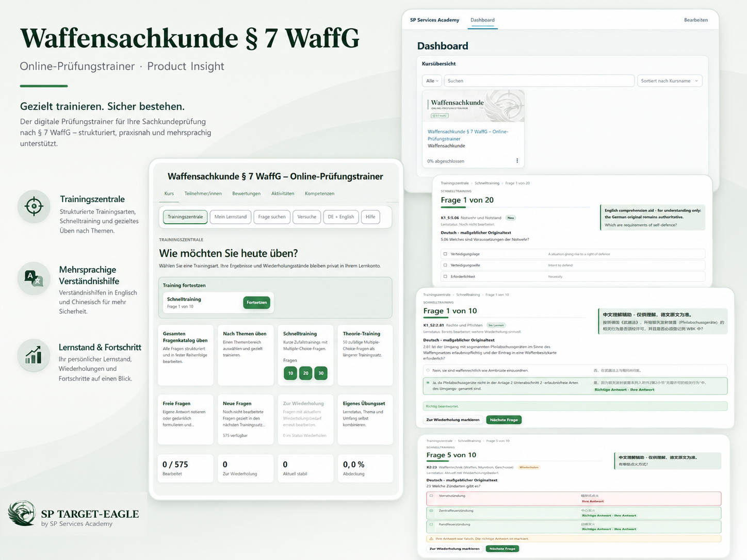This screenshot has height=560, width=747.
Task: Click the Waffensachkunde course thumbnail image
Action: click(474, 106)
